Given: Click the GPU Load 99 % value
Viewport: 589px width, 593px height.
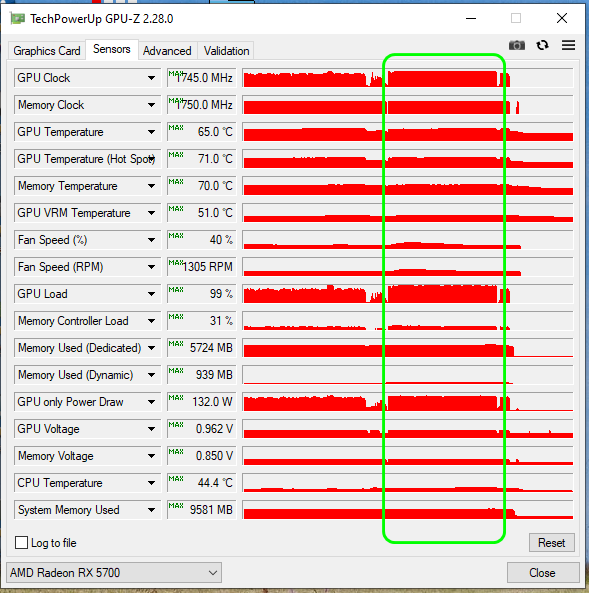Looking at the screenshot, I should pyautogui.click(x=202, y=294).
